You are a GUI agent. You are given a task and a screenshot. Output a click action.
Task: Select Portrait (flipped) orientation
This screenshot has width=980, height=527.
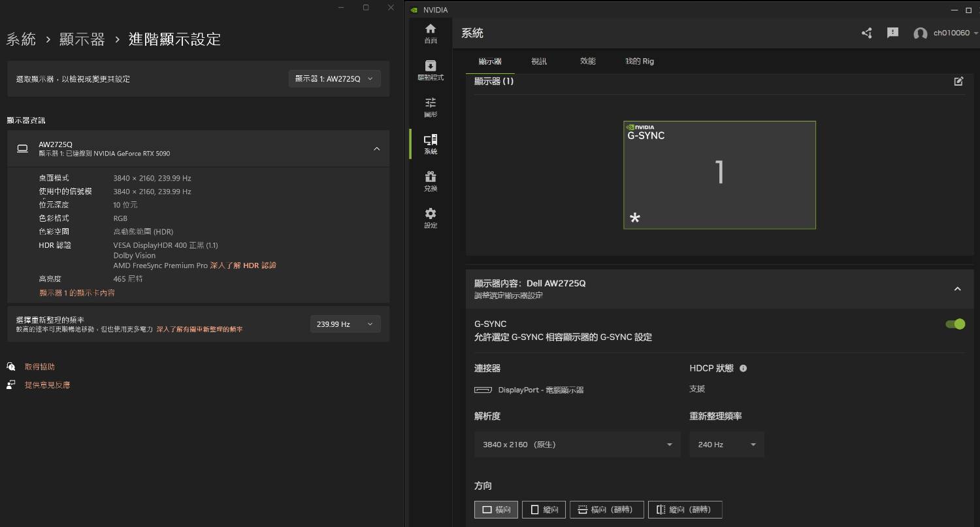[x=685, y=509]
